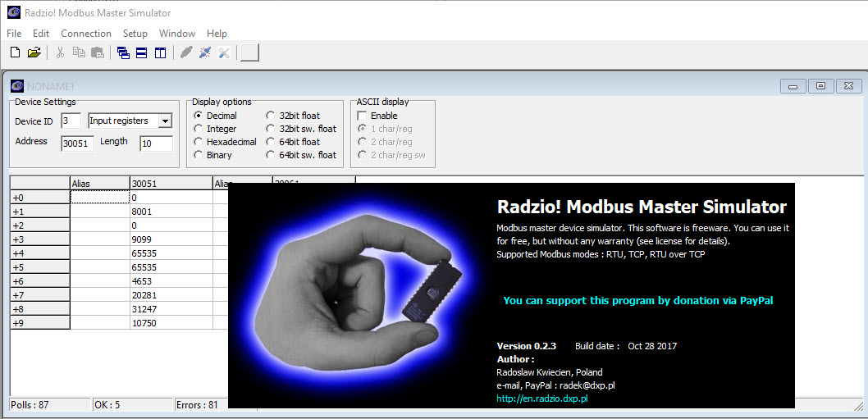Open the File menu
The height and width of the screenshot is (419, 868).
(x=14, y=34)
